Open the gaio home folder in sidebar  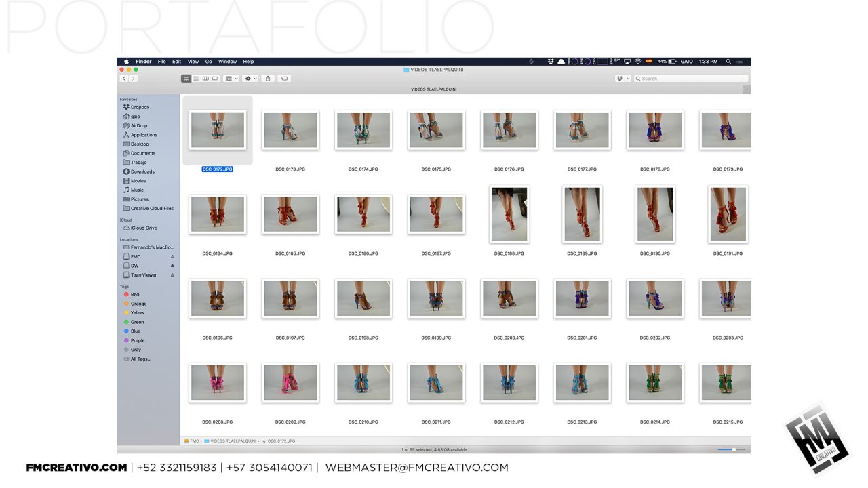point(132,117)
